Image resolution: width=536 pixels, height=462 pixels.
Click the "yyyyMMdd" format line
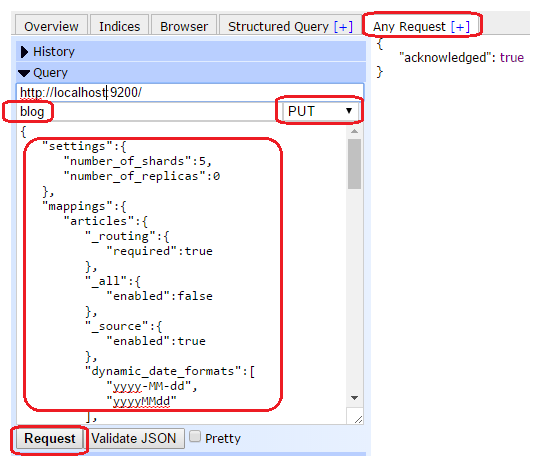[141, 401]
